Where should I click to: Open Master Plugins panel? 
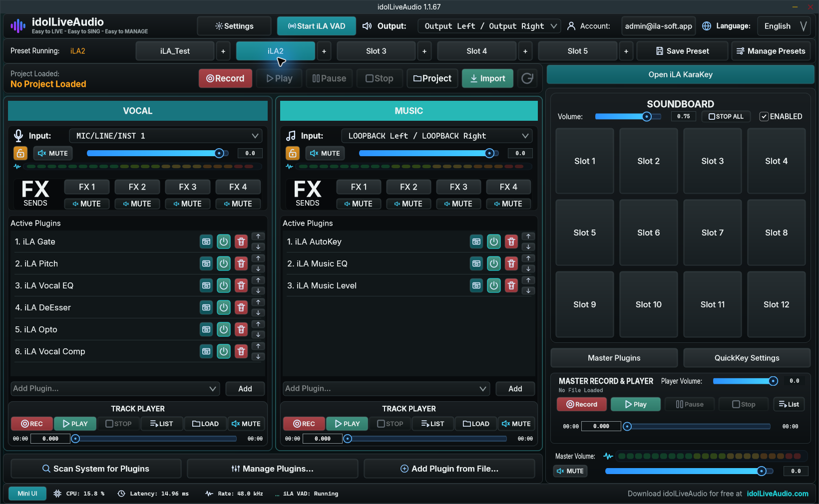[614, 358]
